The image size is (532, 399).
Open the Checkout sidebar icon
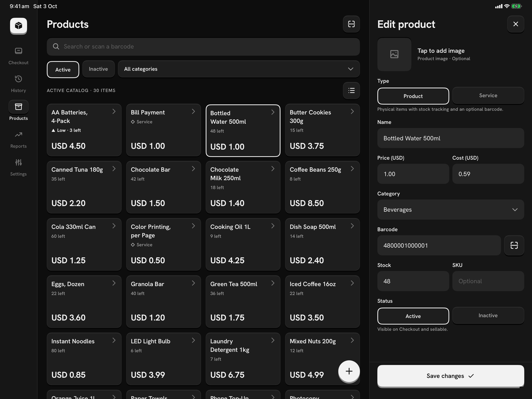(x=19, y=51)
